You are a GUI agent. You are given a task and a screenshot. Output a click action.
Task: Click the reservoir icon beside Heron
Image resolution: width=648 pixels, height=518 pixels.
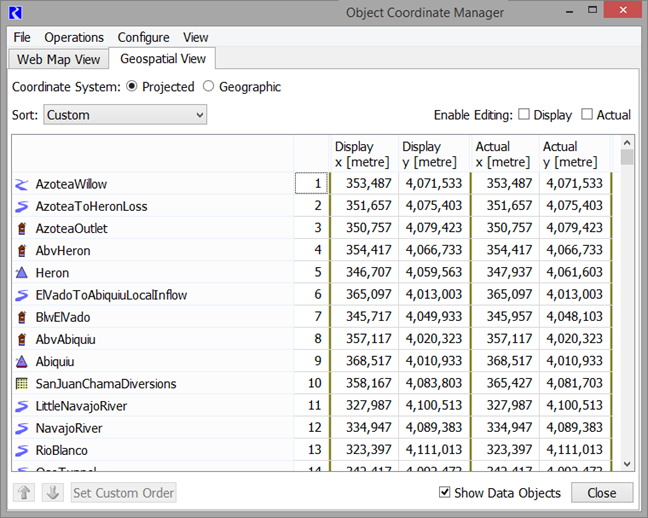pos(22,273)
